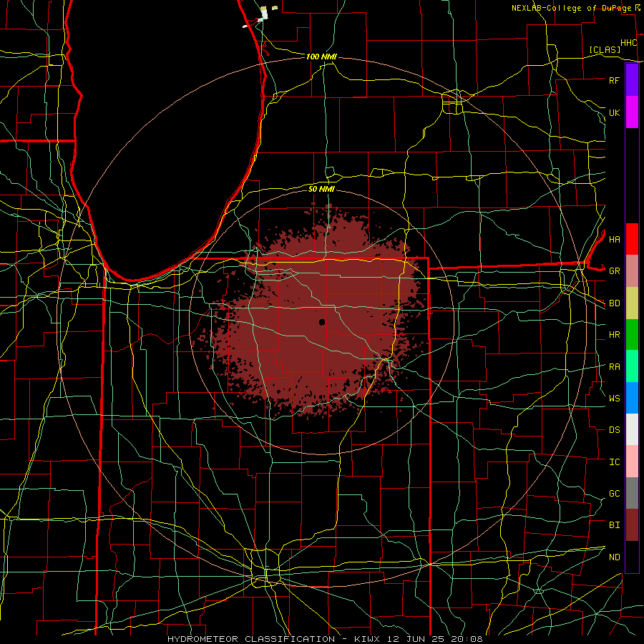Click the ND legend label
The height and width of the screenshot is (644, 644).
(614, 557)
